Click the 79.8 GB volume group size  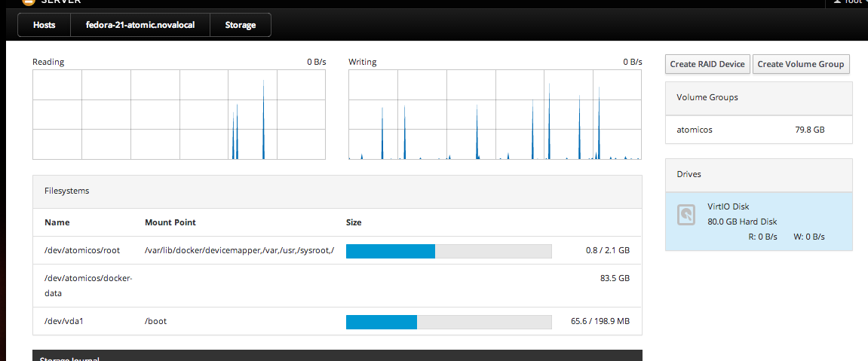(x=810, y=130)
